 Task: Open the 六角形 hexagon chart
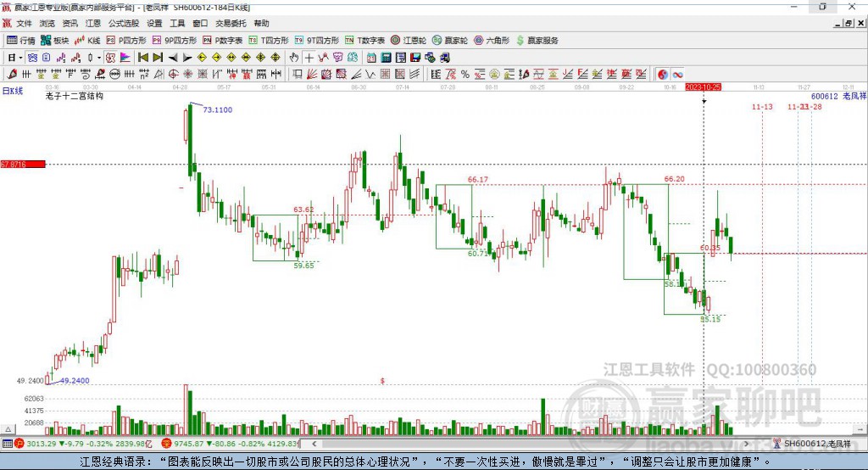(x=492, y=41)
